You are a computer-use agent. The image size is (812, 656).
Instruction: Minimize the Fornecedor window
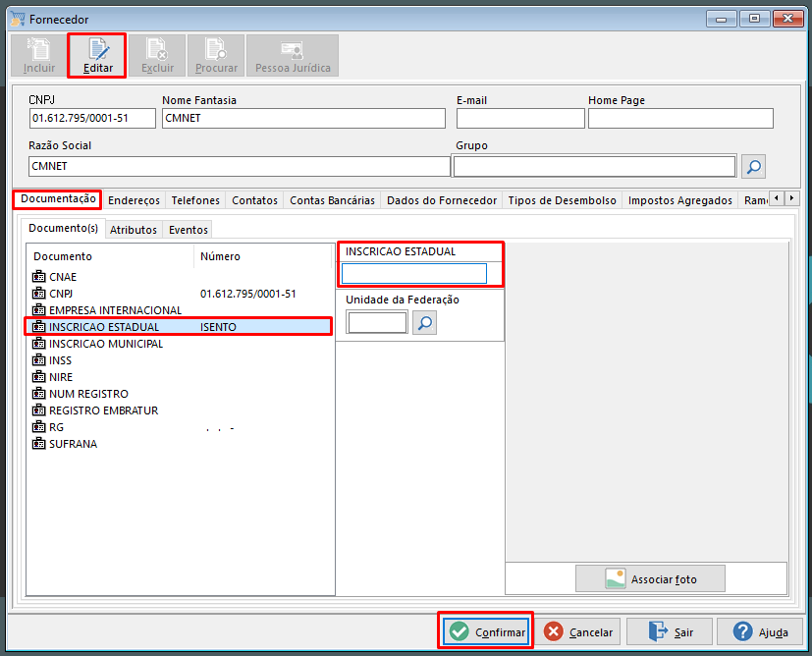721,20
